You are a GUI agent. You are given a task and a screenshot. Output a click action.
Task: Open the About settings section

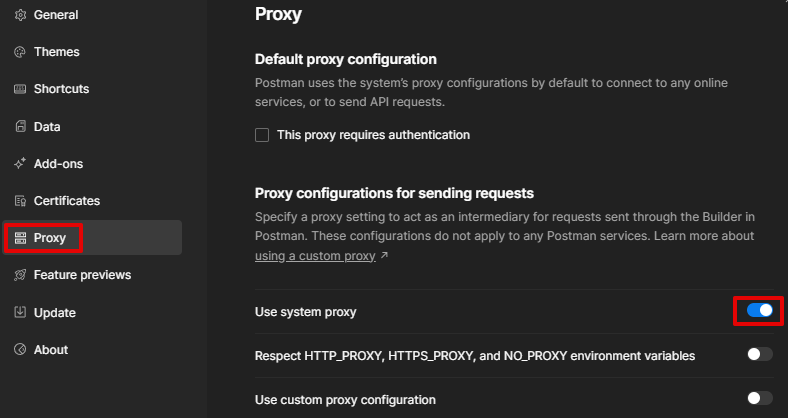point(51,350)
